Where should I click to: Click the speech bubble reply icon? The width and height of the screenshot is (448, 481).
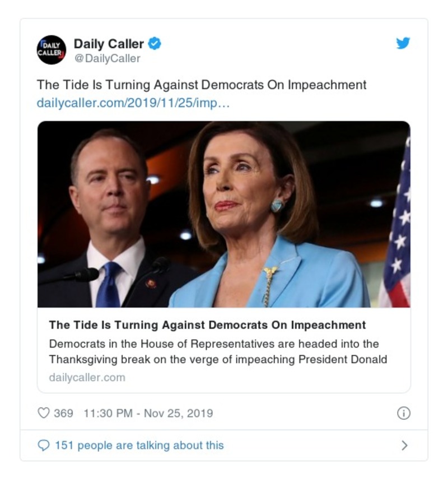pos(44,446)
